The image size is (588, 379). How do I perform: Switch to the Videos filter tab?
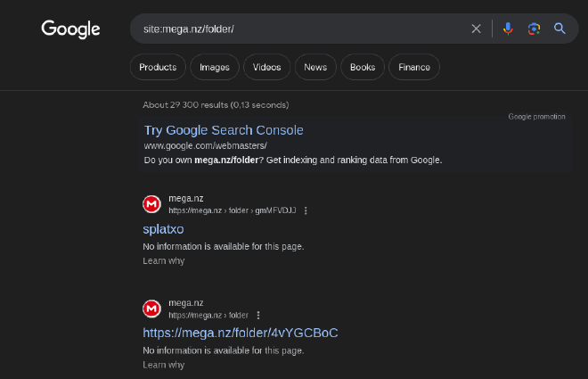266,67
